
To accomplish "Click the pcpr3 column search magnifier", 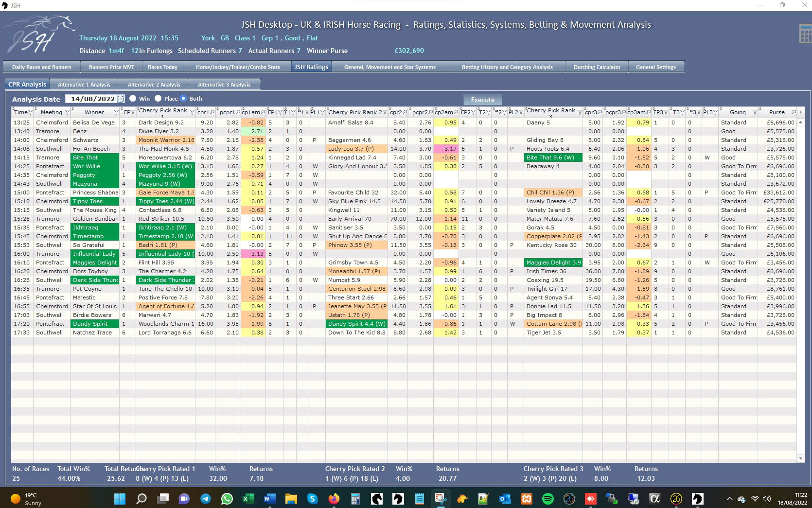I will (623, 112).
